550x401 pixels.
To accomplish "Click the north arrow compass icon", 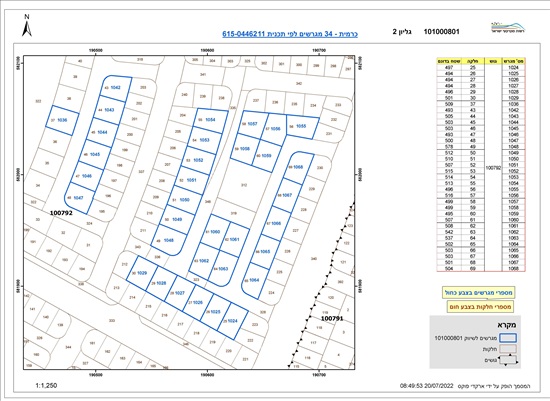I will tap(27, 25).
